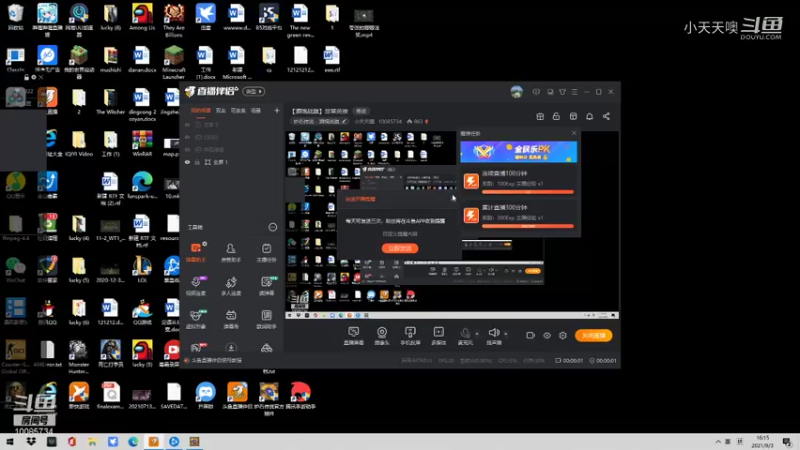Click the padlock icon above the preview
This screenshot has width=800, height=450.
point(556,116)
